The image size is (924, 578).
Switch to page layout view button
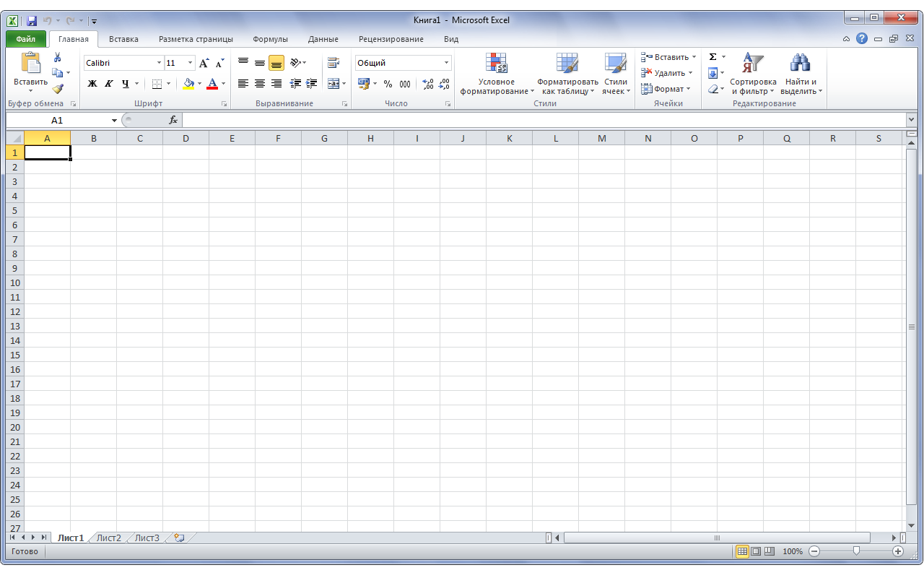coord(756,551)
